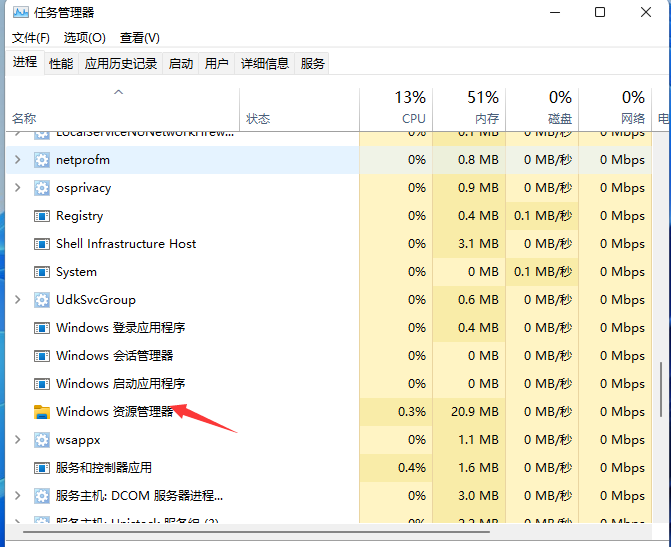Click the 0.6 MB memory cell

click(x=469, y=300)
